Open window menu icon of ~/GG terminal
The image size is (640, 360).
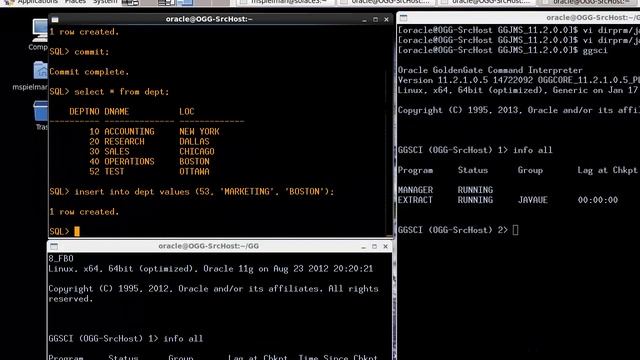[x=54, y=246]
